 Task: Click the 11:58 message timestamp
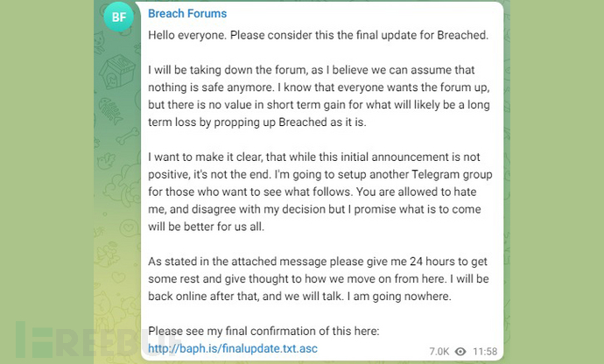(488, 351)
